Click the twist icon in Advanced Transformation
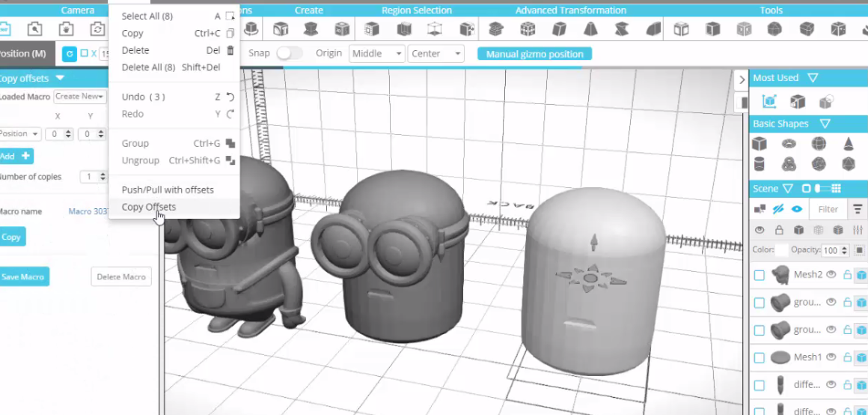Viewport: 868px width, 415px height. 623,28
